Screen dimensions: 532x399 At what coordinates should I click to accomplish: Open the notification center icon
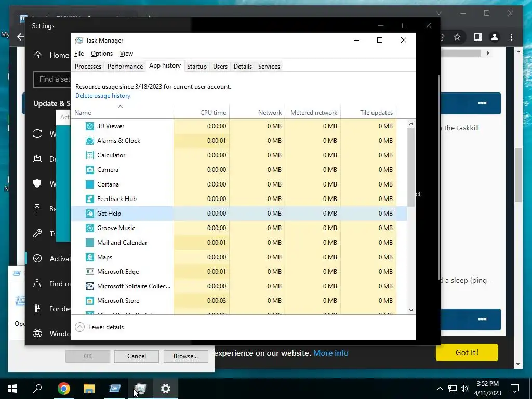(515, 389)
